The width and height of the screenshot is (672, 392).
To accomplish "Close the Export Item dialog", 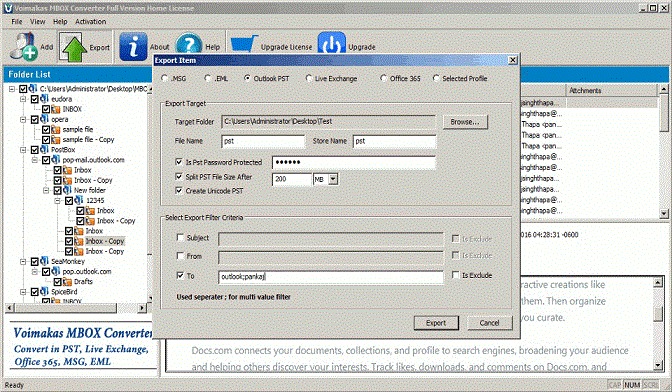I will [x=513, y=60].
